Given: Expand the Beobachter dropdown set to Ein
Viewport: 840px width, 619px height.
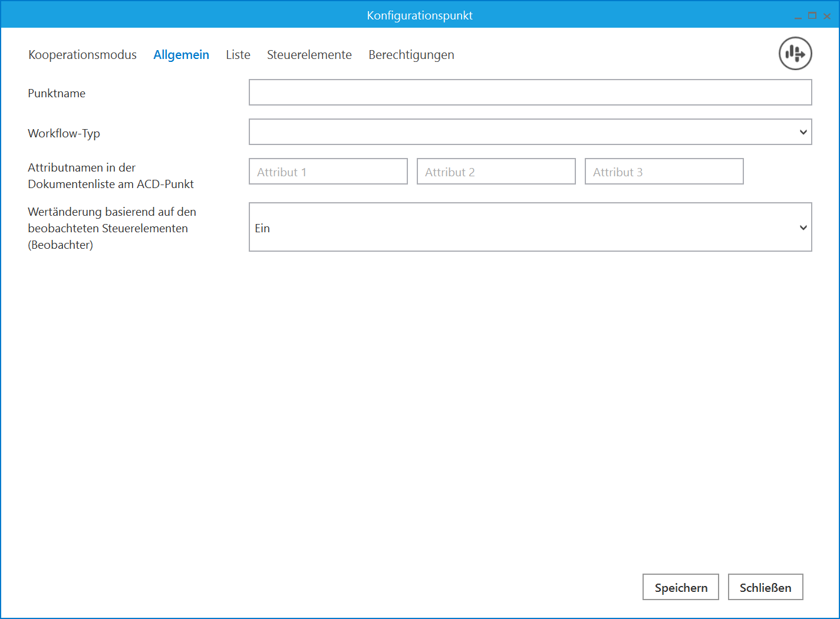Looking at the screenshot, I should point(530,228).
